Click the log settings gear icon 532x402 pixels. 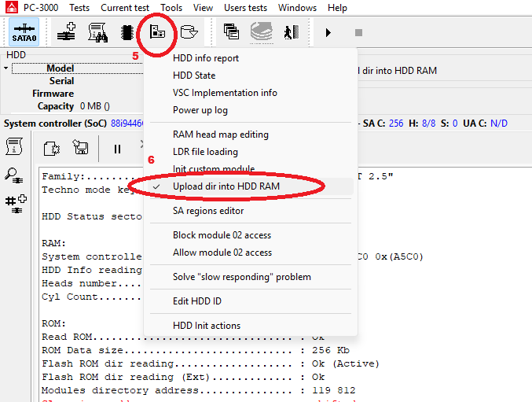52,148
